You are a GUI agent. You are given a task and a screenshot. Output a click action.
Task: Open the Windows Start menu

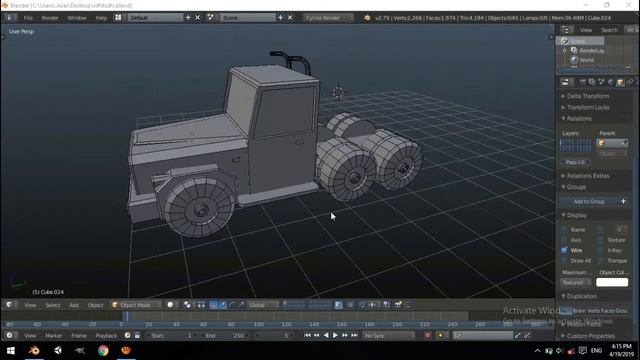coord(11,351)
